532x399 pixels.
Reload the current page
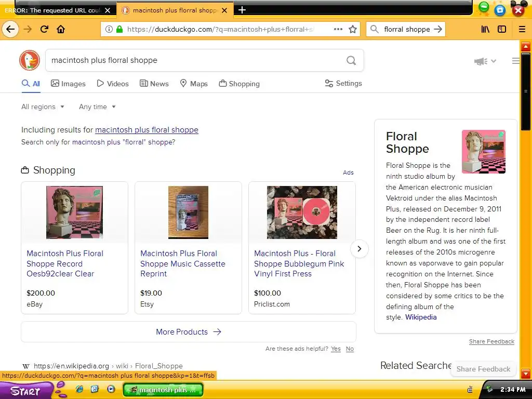pos(44,29)
